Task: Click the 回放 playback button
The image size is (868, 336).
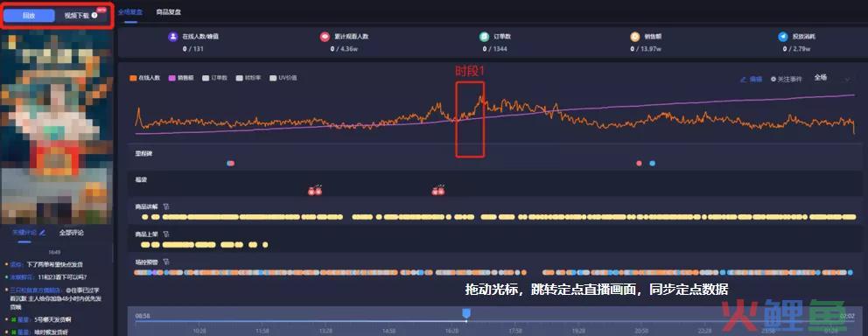Action: point(28,16)
